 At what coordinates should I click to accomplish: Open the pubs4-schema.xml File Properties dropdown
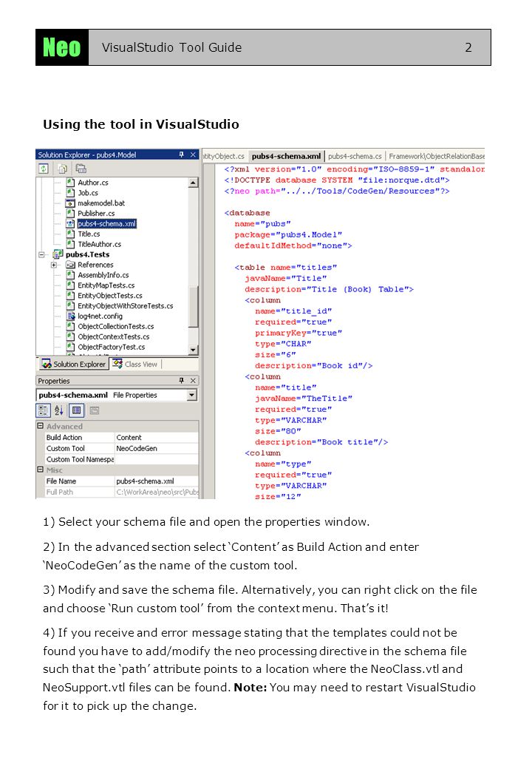[x=192, y=395]
